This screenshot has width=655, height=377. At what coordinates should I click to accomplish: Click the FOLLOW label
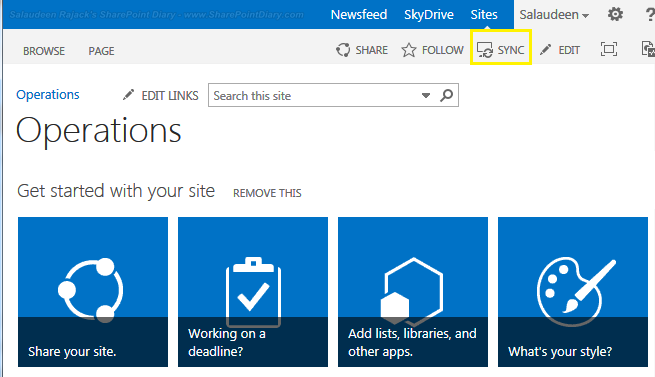pos(442,50)
